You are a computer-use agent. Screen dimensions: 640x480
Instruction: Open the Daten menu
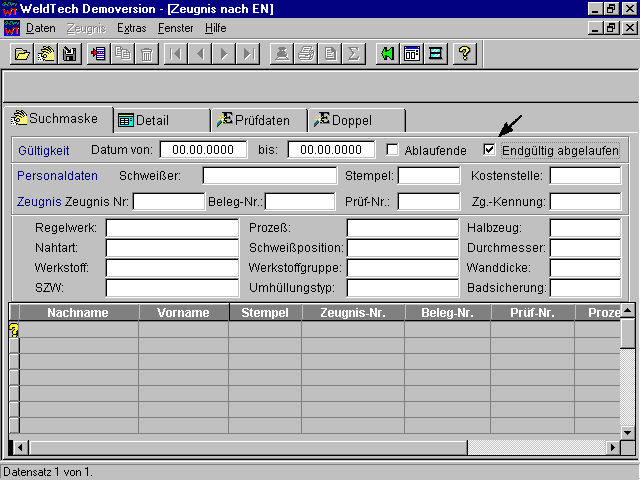(x=40, y=28)
